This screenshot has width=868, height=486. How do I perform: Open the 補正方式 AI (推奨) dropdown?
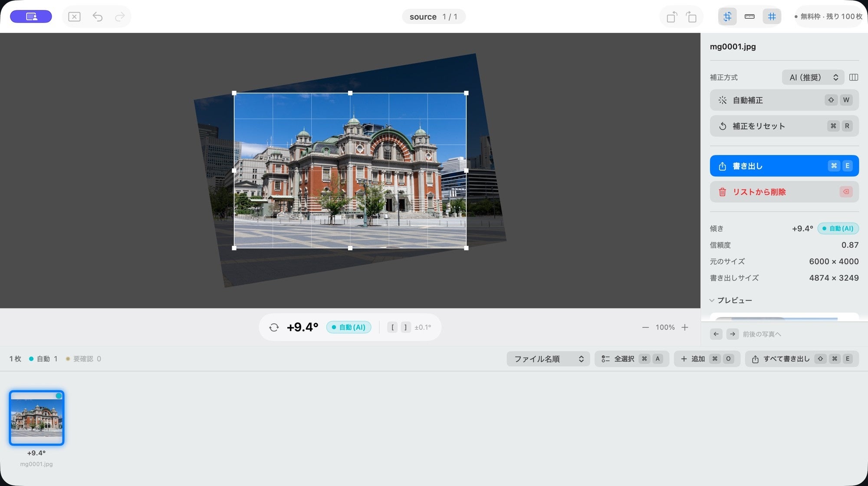813,77
